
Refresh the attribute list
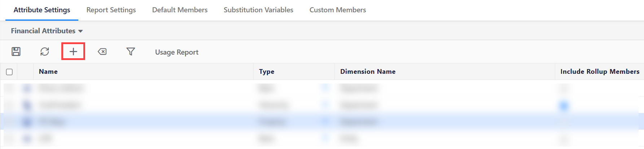click(45, 52)
